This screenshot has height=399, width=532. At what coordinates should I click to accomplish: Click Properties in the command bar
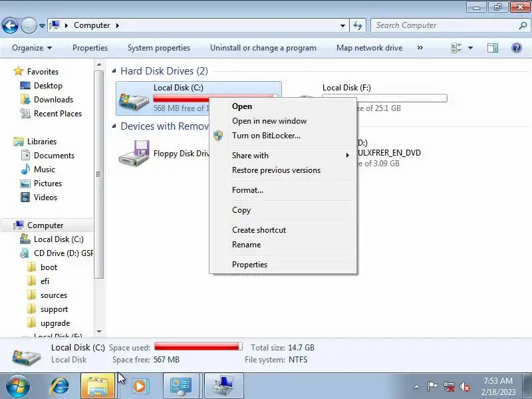tap(90, 48)
